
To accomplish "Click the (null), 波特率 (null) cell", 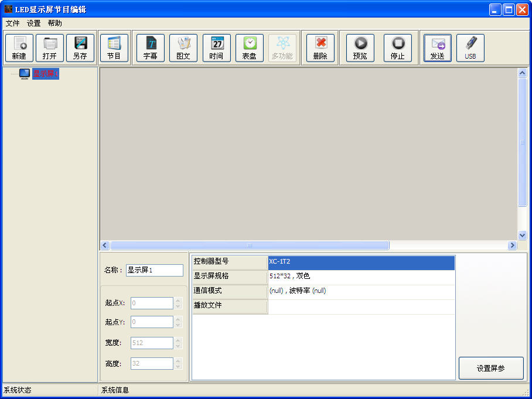I will coord(362,292).
